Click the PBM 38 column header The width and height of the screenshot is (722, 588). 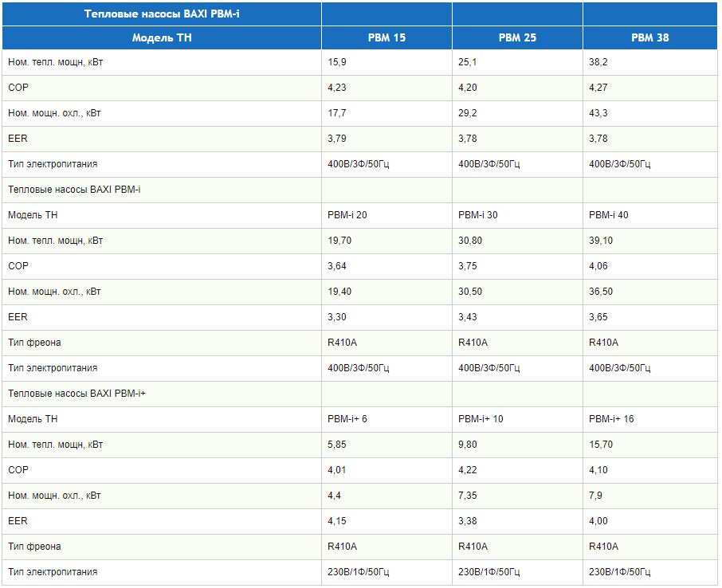tap(649, 37)
